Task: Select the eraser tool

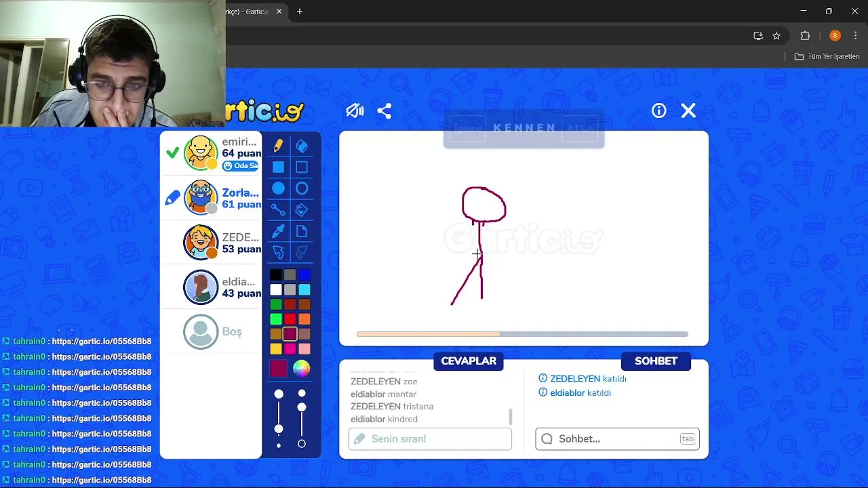Action: click(302, 146)
